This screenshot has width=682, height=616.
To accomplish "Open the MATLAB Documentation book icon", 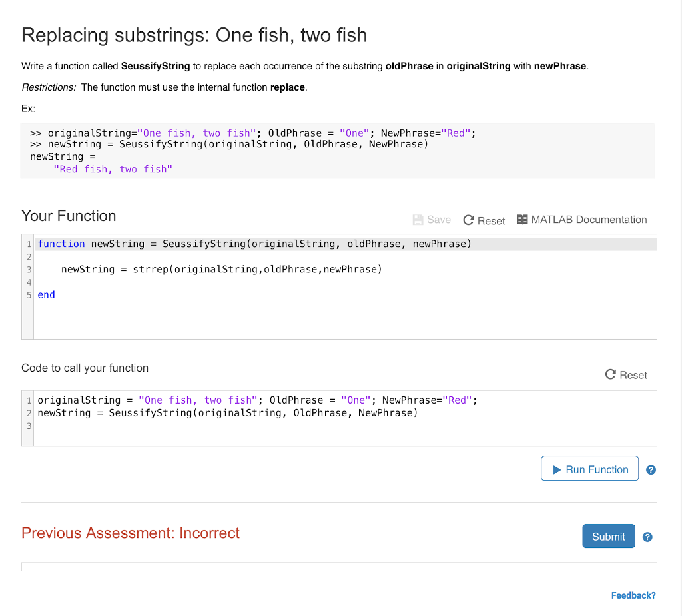I will click(x=523, y=220).
